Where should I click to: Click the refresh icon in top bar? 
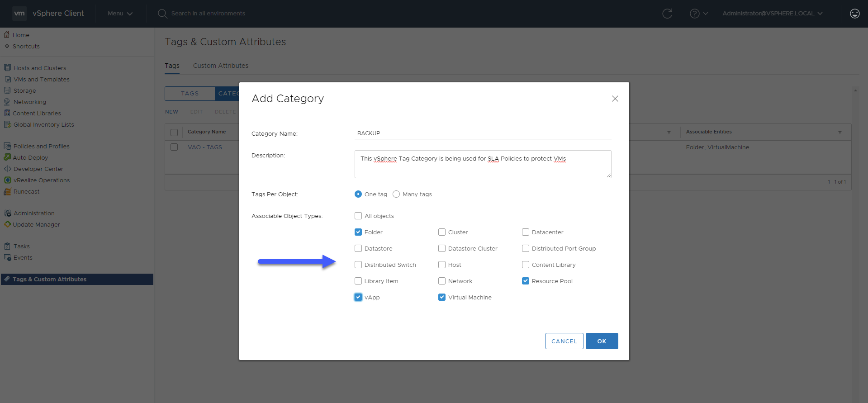667,14
